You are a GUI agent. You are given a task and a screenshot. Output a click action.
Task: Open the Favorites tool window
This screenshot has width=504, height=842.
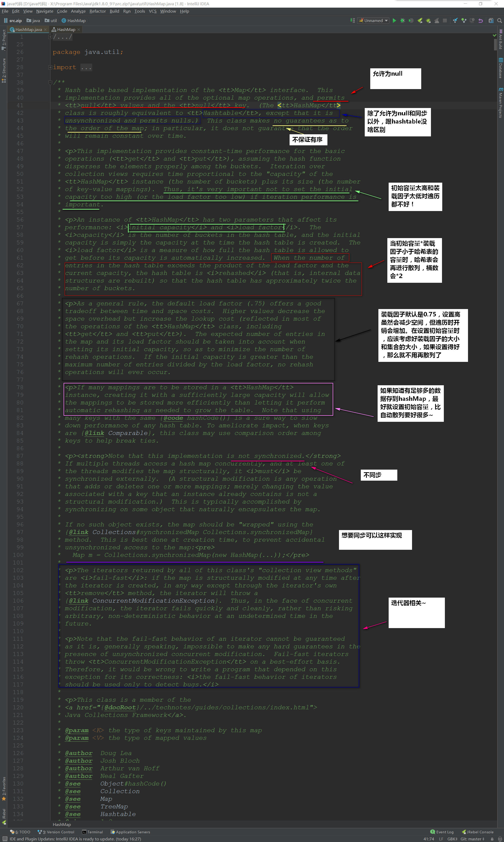click(x=4, y=789)
